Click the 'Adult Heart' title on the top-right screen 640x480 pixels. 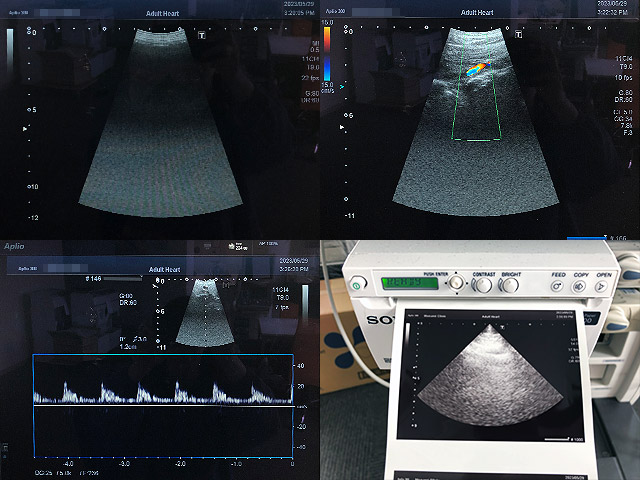click(477, 13)
